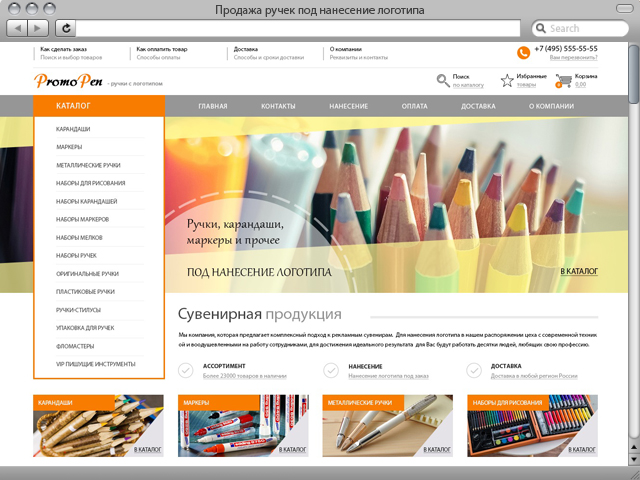Viewport: 640px width, 480px height.
Task: Open the Контакты menu item
Action: (x=278, y=106)
